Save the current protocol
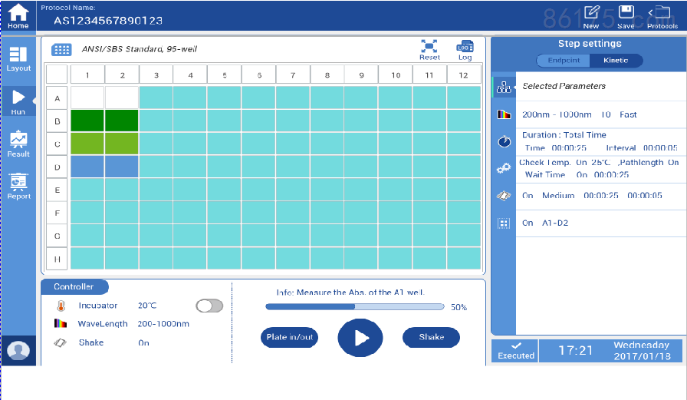The image size is (687, 400). [x=626, y=16]
